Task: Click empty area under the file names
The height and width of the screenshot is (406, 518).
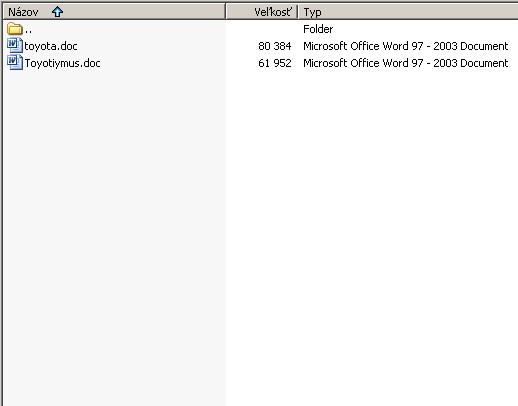Action: (113, 233)
